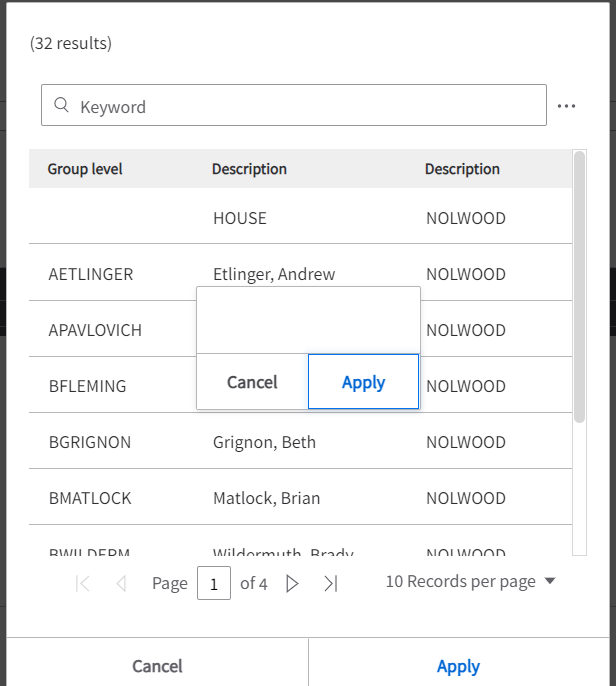616x686 pixels.
Task: Click Cancel in the small popup
Action: [x=252, y=382]
